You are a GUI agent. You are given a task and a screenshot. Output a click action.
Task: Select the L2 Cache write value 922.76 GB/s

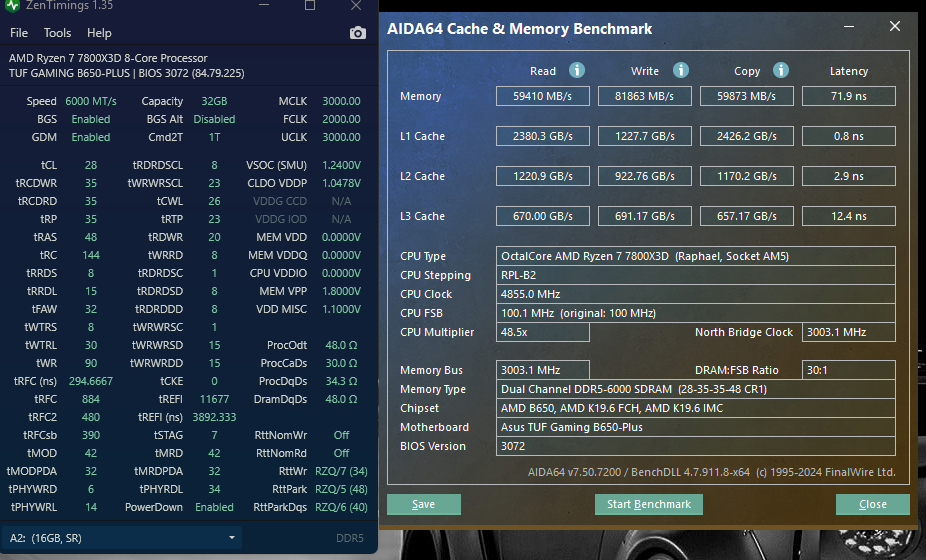point(645,176)
